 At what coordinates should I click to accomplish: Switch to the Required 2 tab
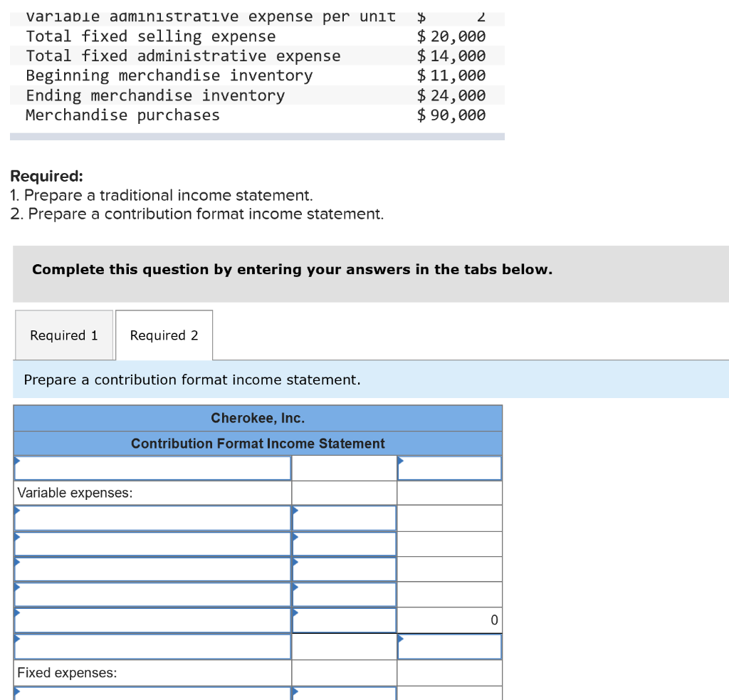coord(163,335)
